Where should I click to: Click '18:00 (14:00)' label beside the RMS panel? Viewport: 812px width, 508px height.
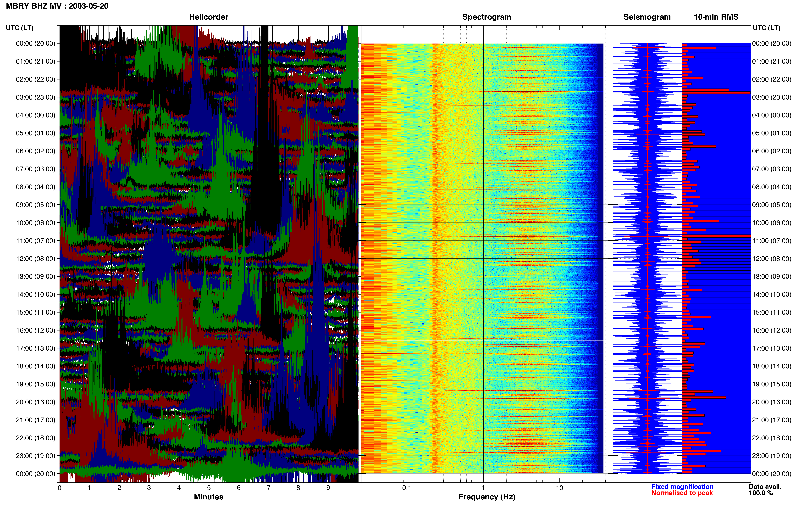pos(772,366)
